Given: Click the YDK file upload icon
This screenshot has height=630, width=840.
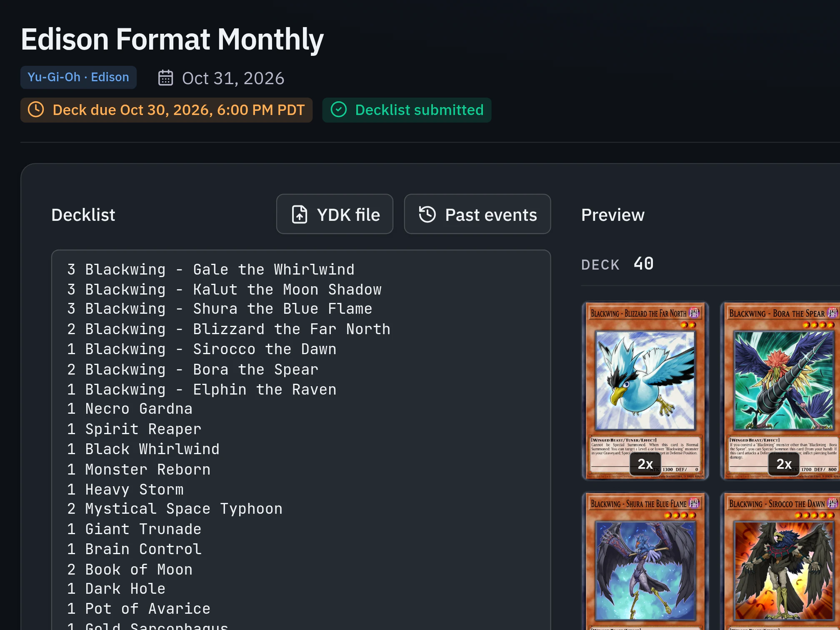Looking at the screenshot, I should pyautogui.click(x=300, y=215).
